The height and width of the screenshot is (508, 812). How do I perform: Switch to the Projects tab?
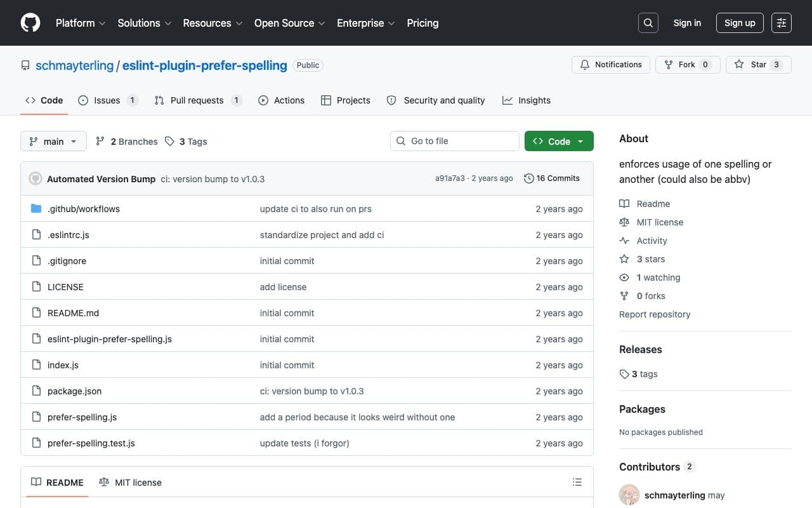pyautogui.click(x=346, y=100)
